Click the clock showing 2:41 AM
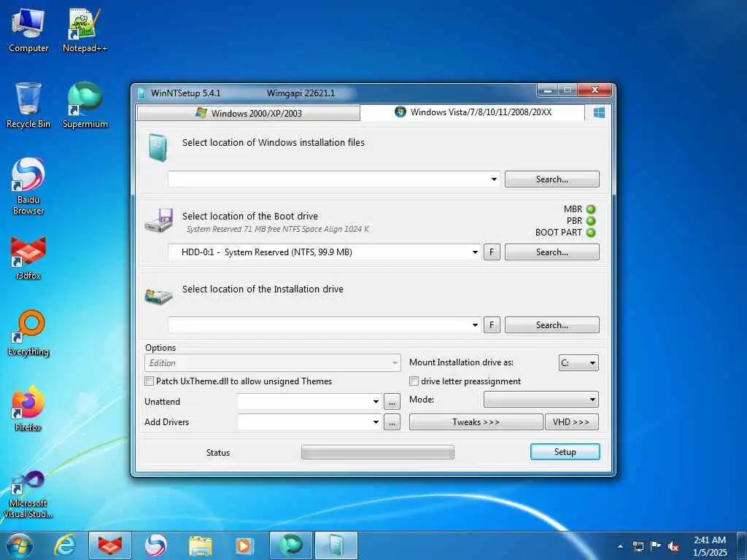The height and width of the screenshot is (560, 747). coord(710,546)
